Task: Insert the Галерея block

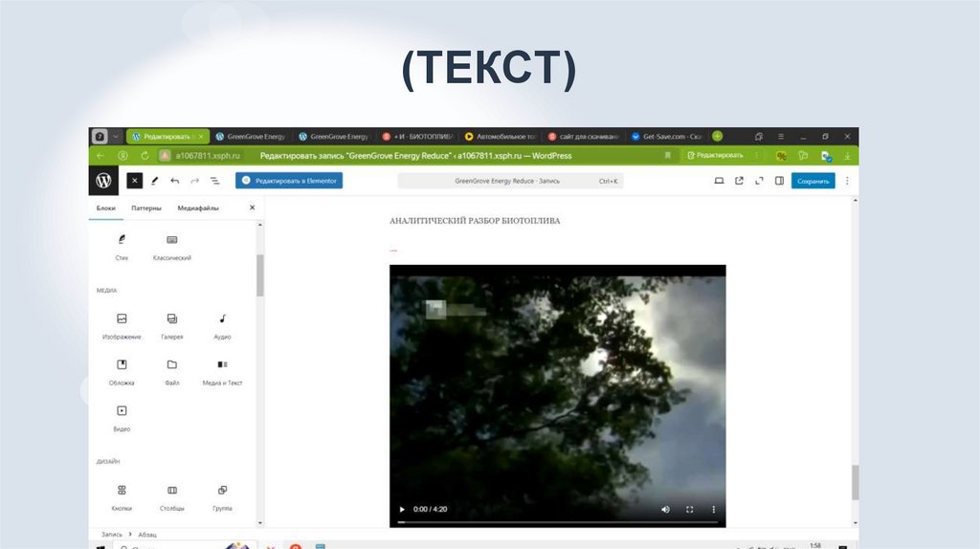Action: (172, 327)
